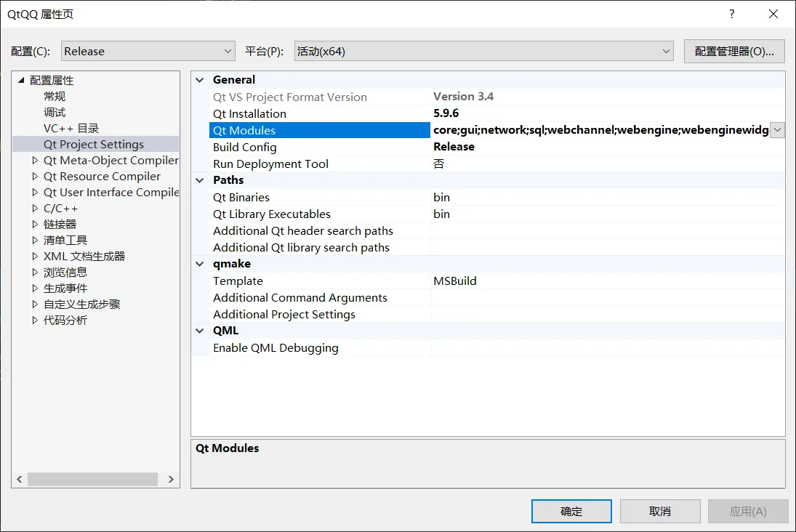Expand the XML 文档生成器 node

(34, 257)
